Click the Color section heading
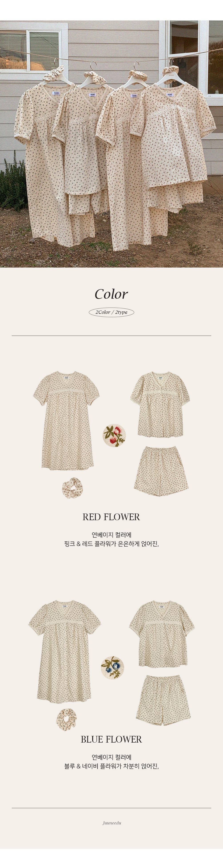223x868 pixels. click(111, 294)
